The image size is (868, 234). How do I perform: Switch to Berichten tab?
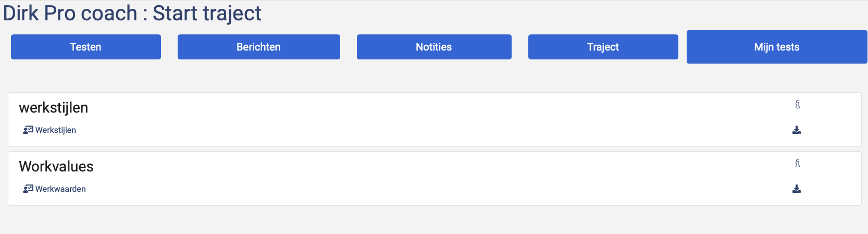259,47
